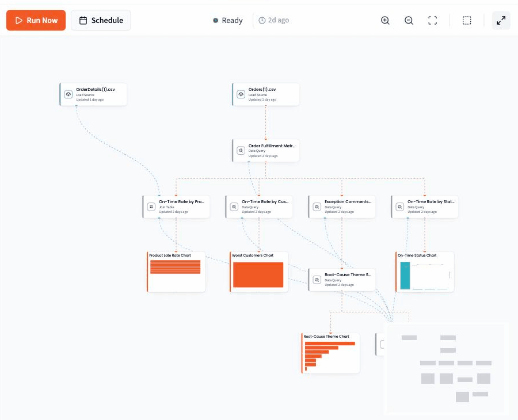This screenshot has height=420, width=518.
Task: Select the Exception Comments... node title
Action: pyautogui.click(x=348, y=201)
